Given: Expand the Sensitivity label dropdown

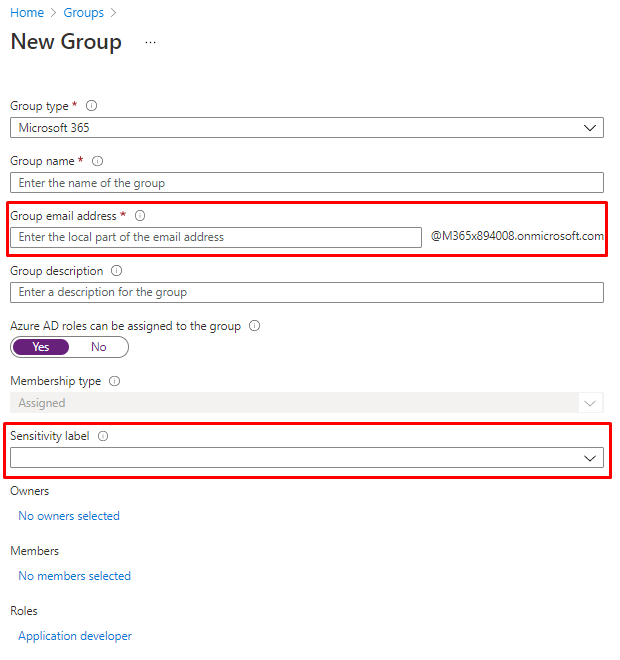Looking at the screenshot, I should tap(306, 457).
